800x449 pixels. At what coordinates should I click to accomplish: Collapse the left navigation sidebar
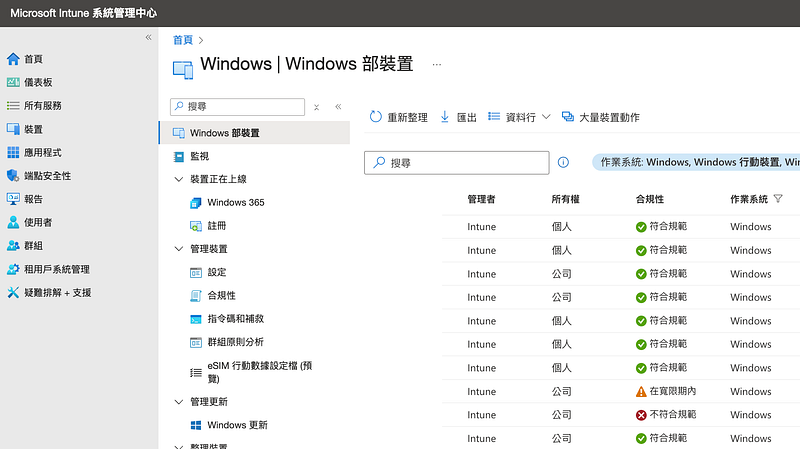148,37
